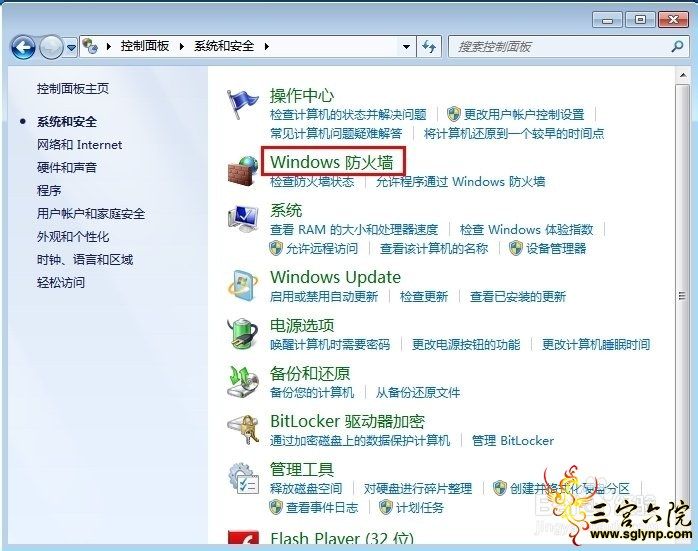Open the recent pages dropdown arrow
The height and width of the screenshot is (551, 698).
[x=71, y=47]
